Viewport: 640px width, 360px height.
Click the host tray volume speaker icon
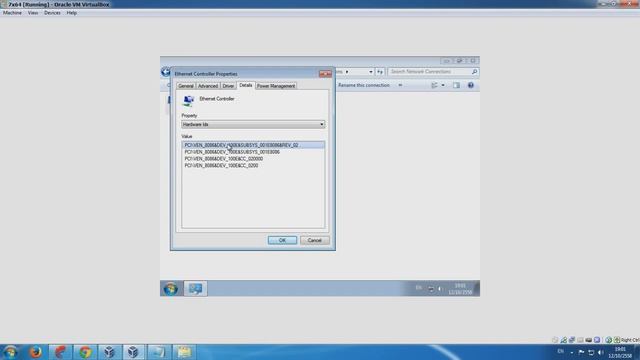(600, 352)
